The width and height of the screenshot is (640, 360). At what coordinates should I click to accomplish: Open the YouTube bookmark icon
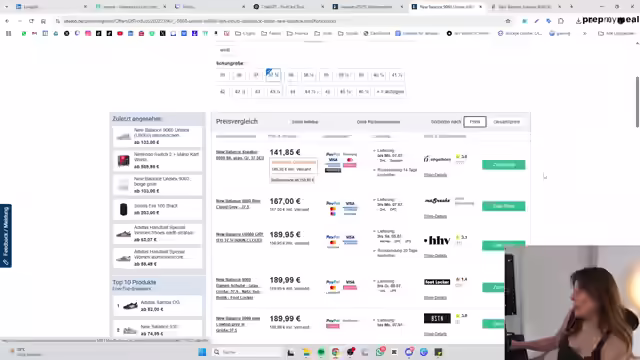click(120, 33)
